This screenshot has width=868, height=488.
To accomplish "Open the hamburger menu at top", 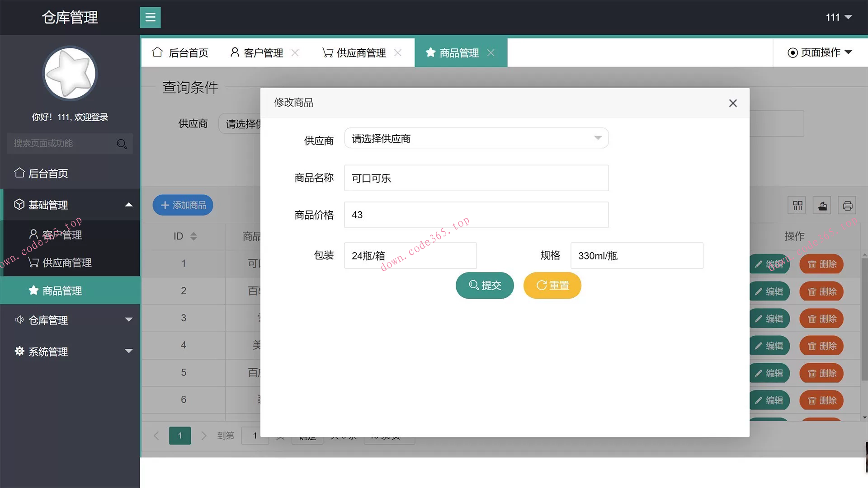I will click(x=150, y=17).
